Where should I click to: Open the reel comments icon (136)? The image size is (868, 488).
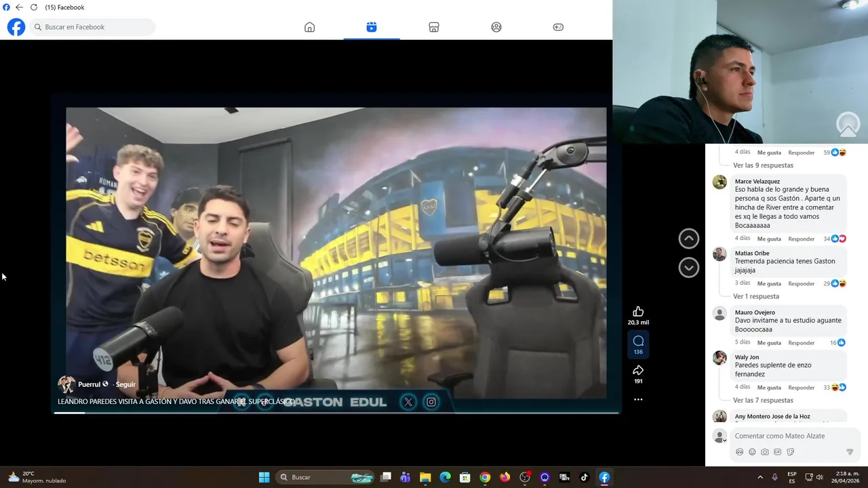pos(638,341)
